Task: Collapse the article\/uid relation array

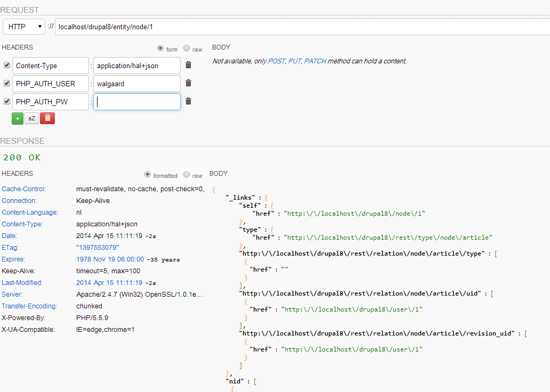Action: [492, 293]
